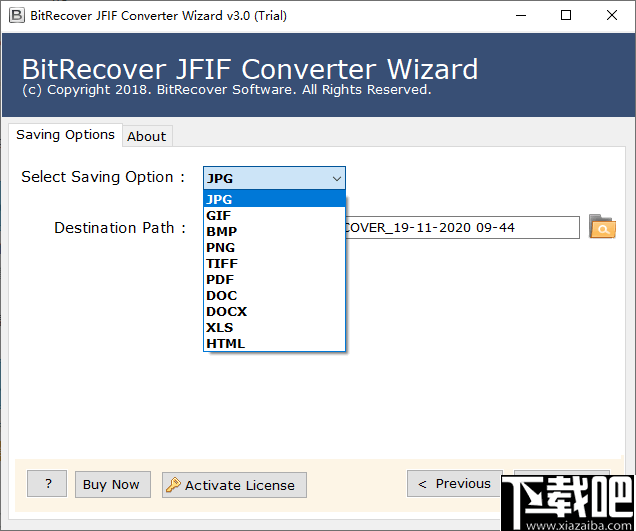Choose PDF as output format
This screenshot has width=636, height=531.
(274, 279)
